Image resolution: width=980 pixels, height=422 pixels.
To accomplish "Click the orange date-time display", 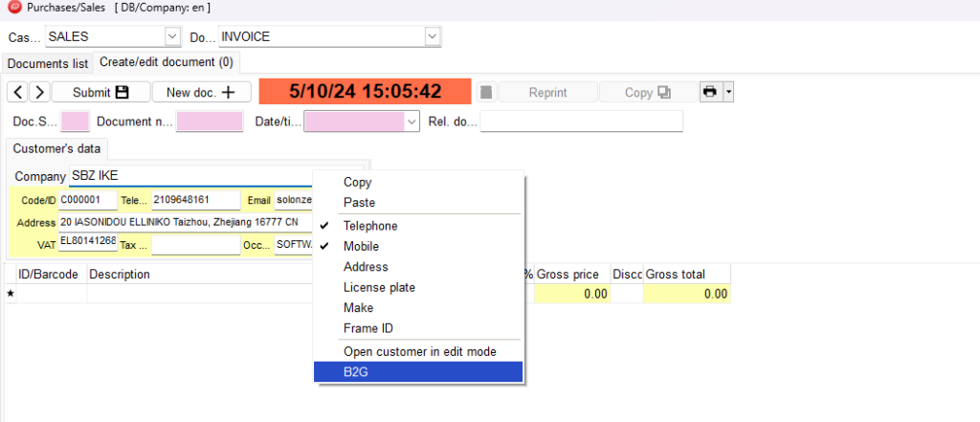I will [365, 91].
